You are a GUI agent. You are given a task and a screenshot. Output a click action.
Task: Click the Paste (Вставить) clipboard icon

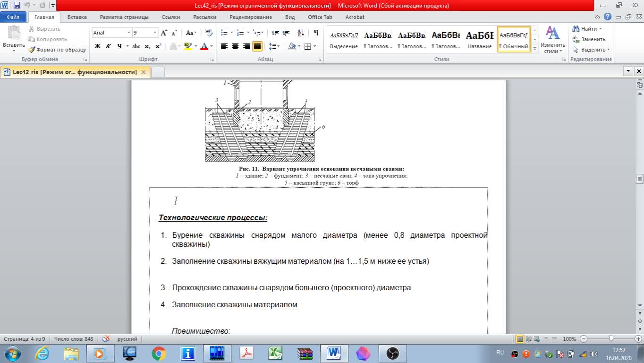14,33
